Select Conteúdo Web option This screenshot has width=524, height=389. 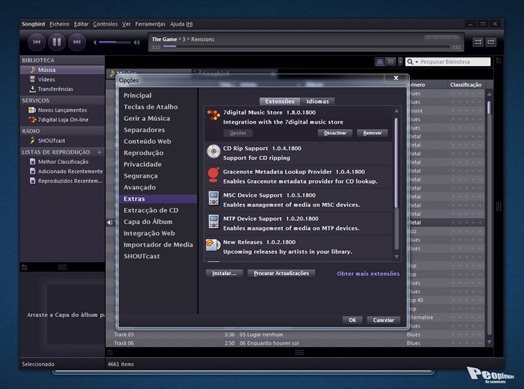[147, 141]
